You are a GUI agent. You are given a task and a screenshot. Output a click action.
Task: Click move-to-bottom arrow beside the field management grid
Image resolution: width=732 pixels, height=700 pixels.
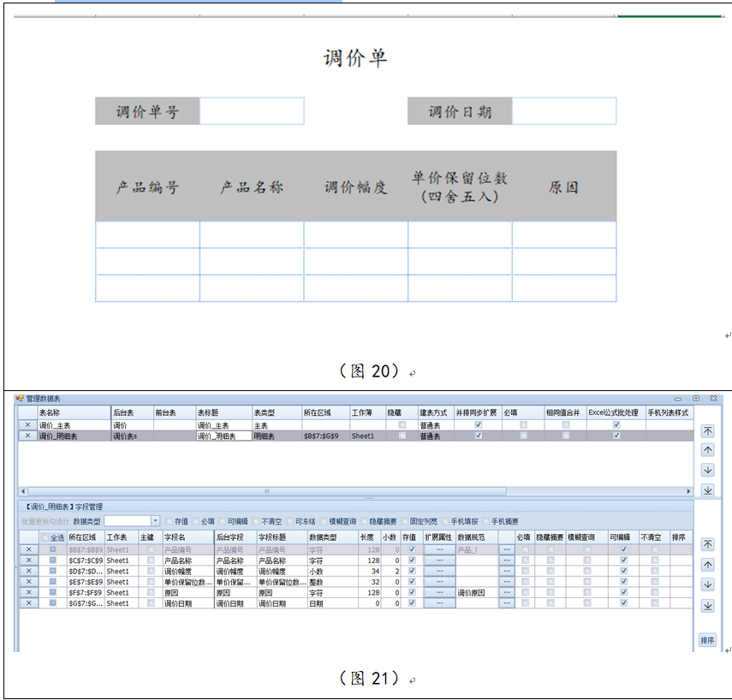coord(707,606)
